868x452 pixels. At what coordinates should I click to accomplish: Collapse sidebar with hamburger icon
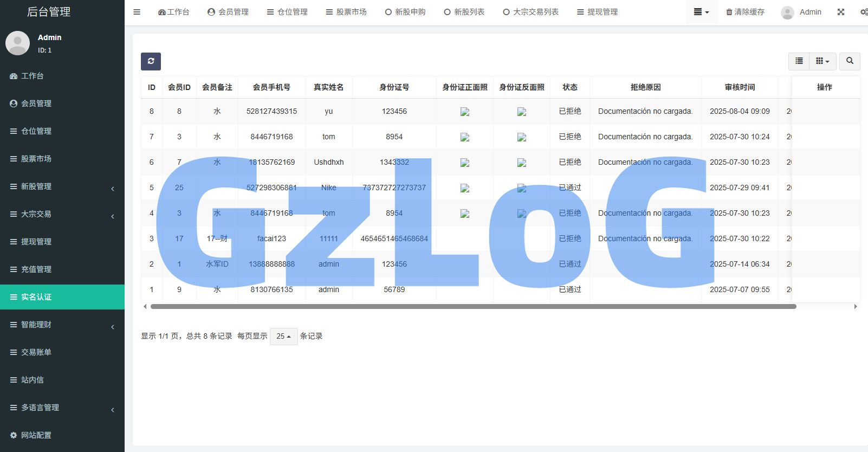pos(137,12)
